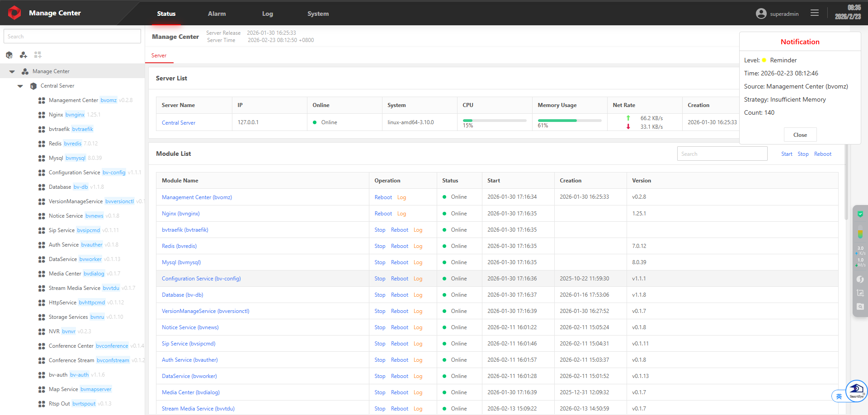The image size is (868, 415).
Task: Click the Module List search field
Action: (x=722, y=154)
